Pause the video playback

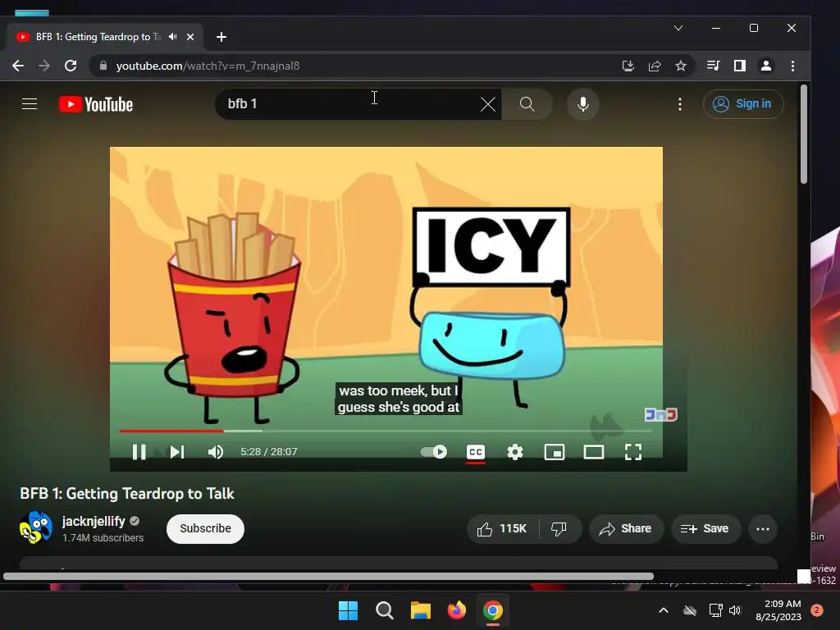point(139,452)
